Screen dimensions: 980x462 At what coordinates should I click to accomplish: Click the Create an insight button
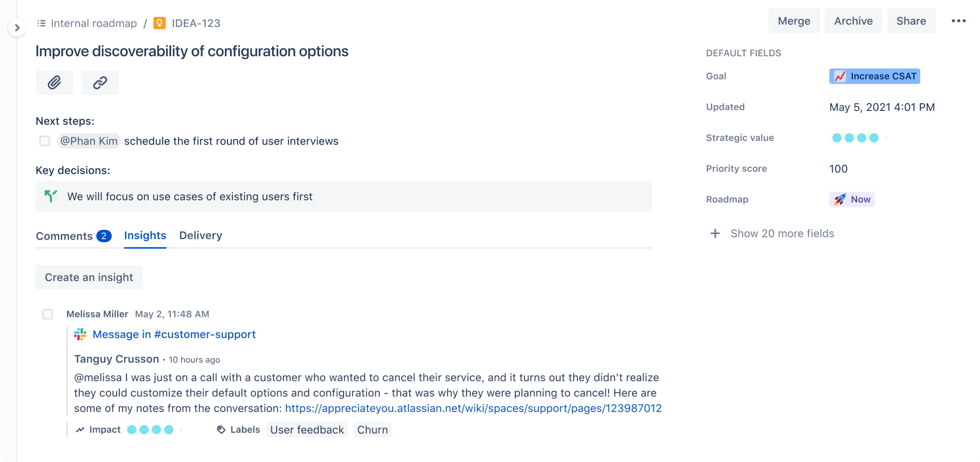89,277
